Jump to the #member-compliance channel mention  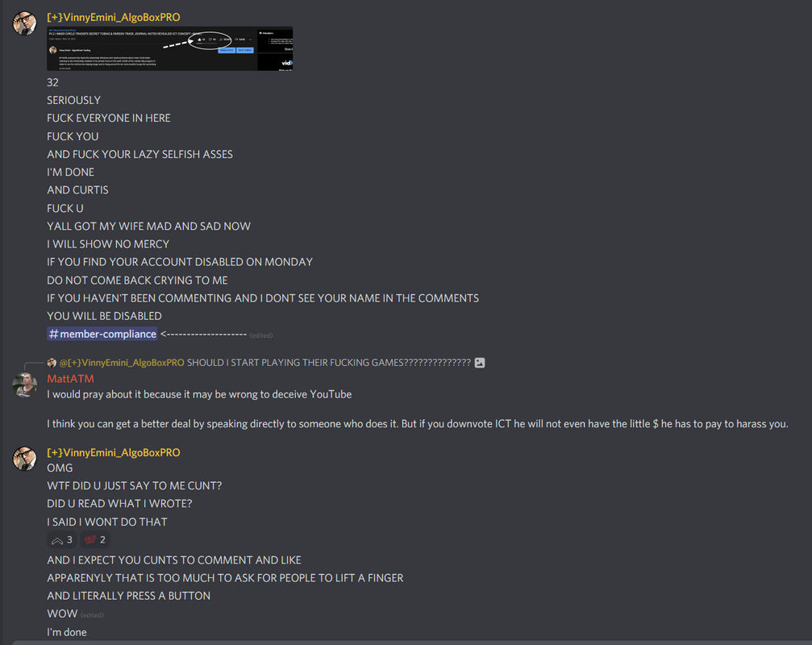tap(102, 334)
